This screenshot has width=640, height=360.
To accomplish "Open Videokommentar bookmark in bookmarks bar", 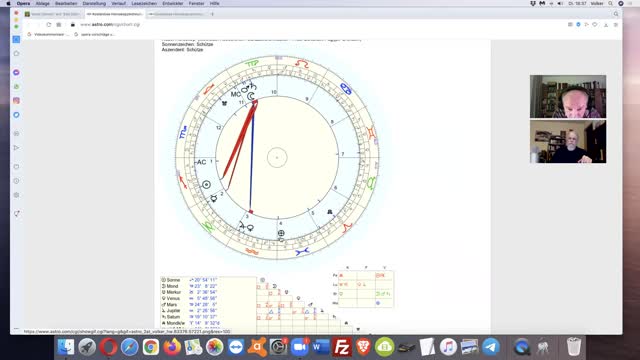I will (x=48, y=34).
